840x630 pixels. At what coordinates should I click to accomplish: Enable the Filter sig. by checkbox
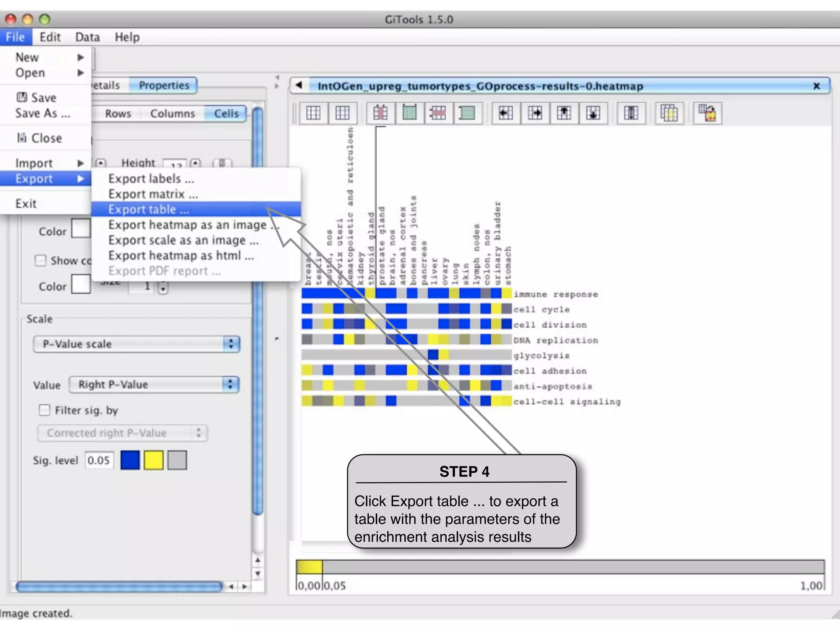44,410
